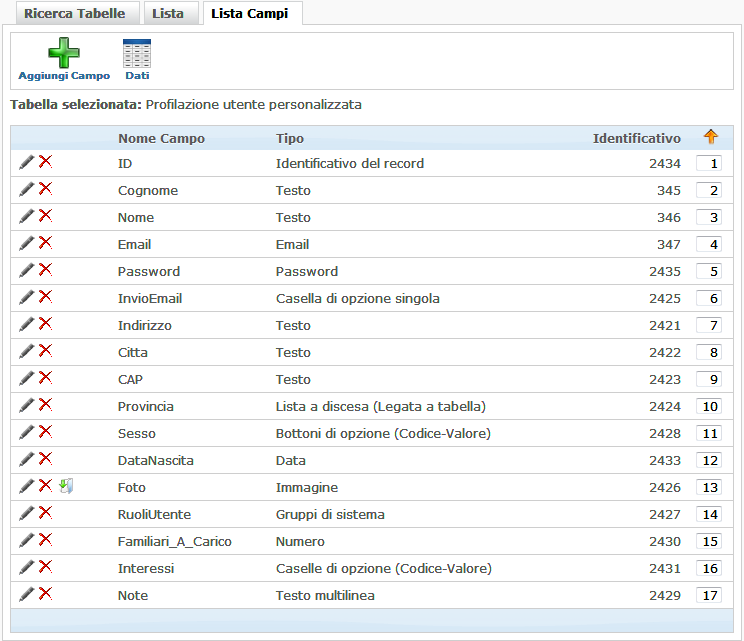Click the Indirizzo field name
Viewport: 744px width, 641px height.
(145, 325)
